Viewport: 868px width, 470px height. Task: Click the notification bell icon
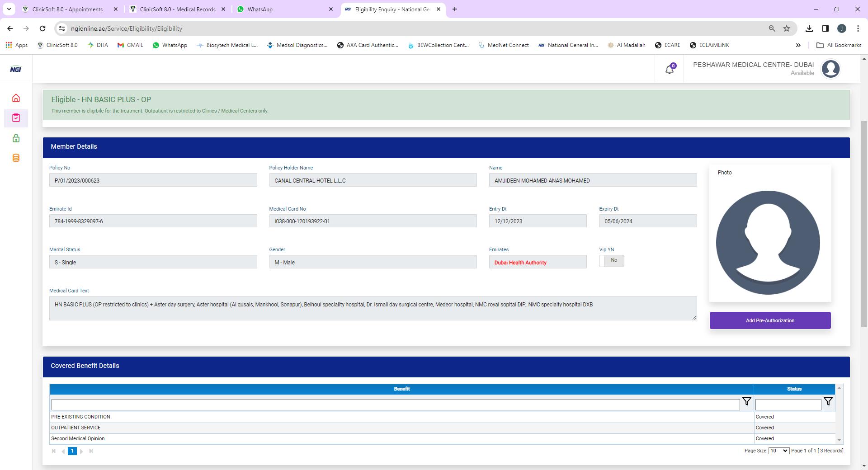[670, 69]
